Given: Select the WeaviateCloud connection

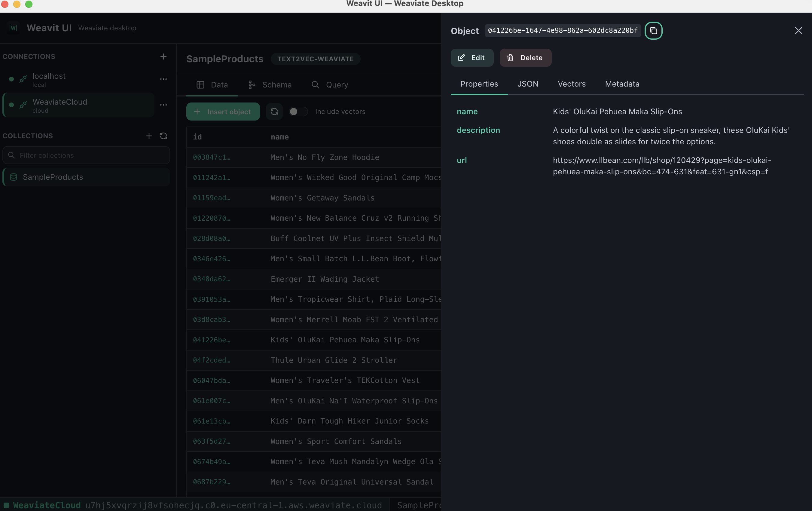Looking at the screenshot, I should [x=78, y=105].
